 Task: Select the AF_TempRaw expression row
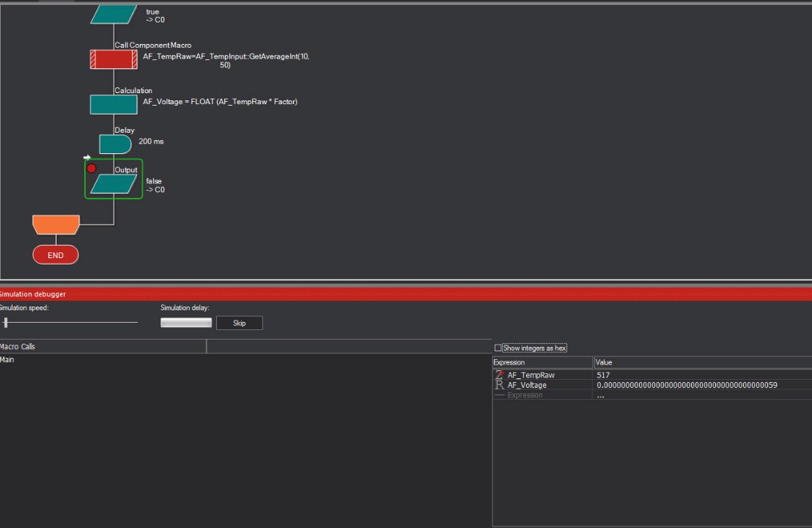(x=652, y=375)
